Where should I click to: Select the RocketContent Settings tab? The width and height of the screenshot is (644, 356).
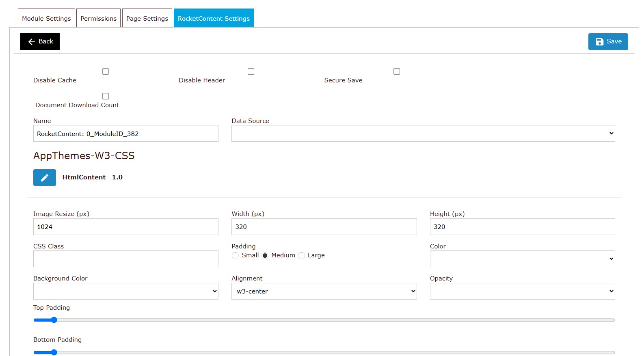[214, 18]
